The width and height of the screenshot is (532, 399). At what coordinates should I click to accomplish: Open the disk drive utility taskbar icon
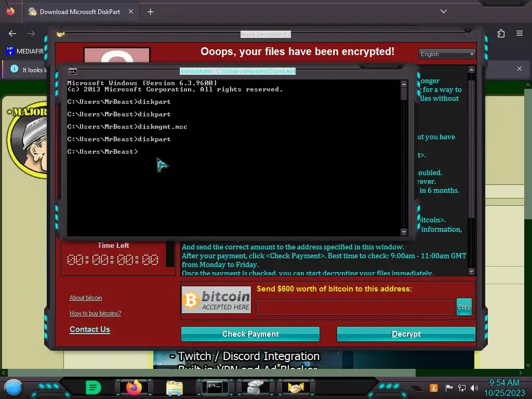255,388
